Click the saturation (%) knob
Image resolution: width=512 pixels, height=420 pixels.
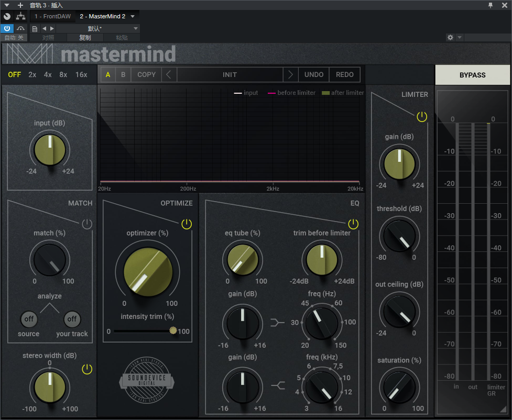[399, 388]
